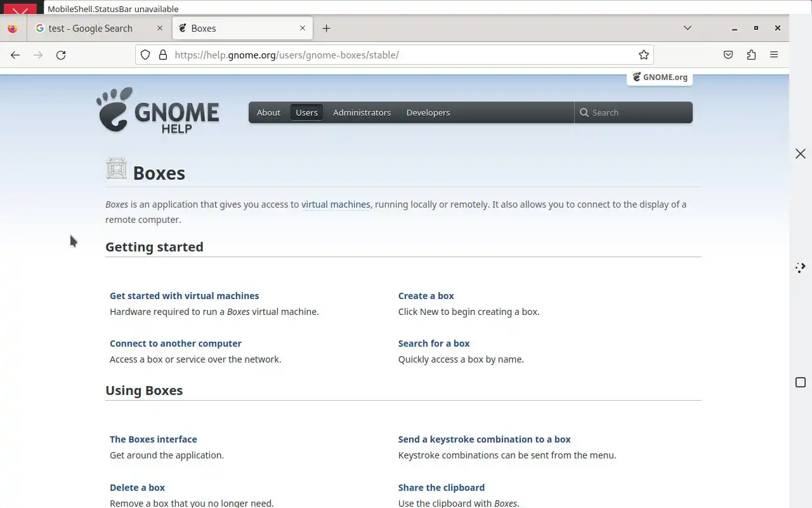Click the Using Boxes heading
The width and height of the screenshot is (812, 508).
click(x=144, y=391)
